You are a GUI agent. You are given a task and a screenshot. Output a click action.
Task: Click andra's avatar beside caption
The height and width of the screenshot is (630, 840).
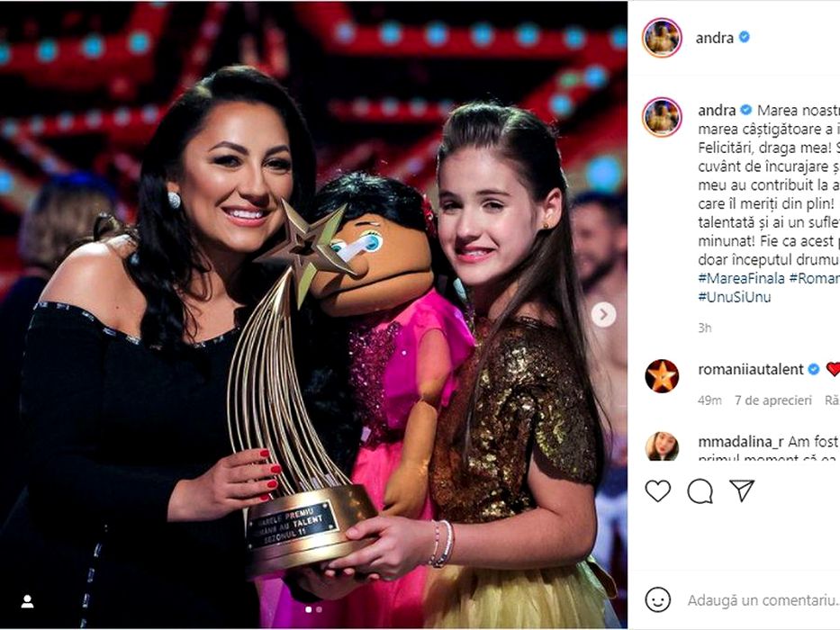(x=662, y=117)
